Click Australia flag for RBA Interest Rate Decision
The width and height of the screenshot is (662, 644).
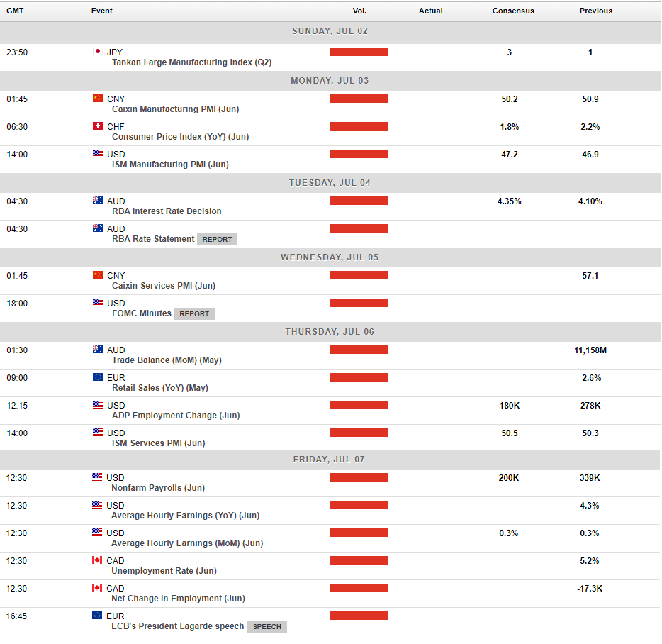tap(98, 201)
